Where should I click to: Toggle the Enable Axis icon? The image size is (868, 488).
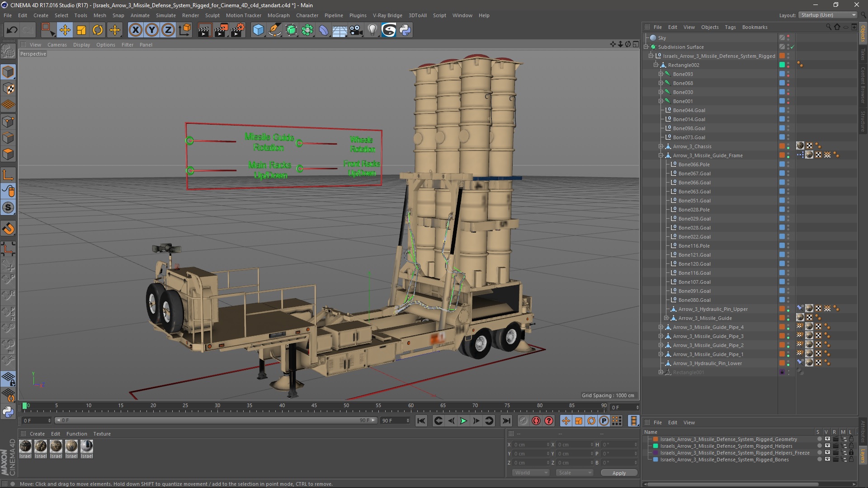[x=8, y=175]
